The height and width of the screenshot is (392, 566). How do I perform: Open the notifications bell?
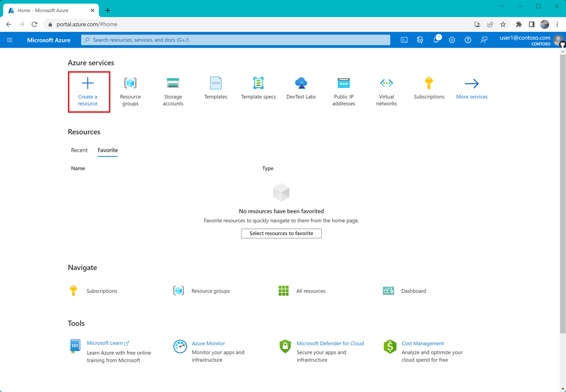tap(435, 40)
